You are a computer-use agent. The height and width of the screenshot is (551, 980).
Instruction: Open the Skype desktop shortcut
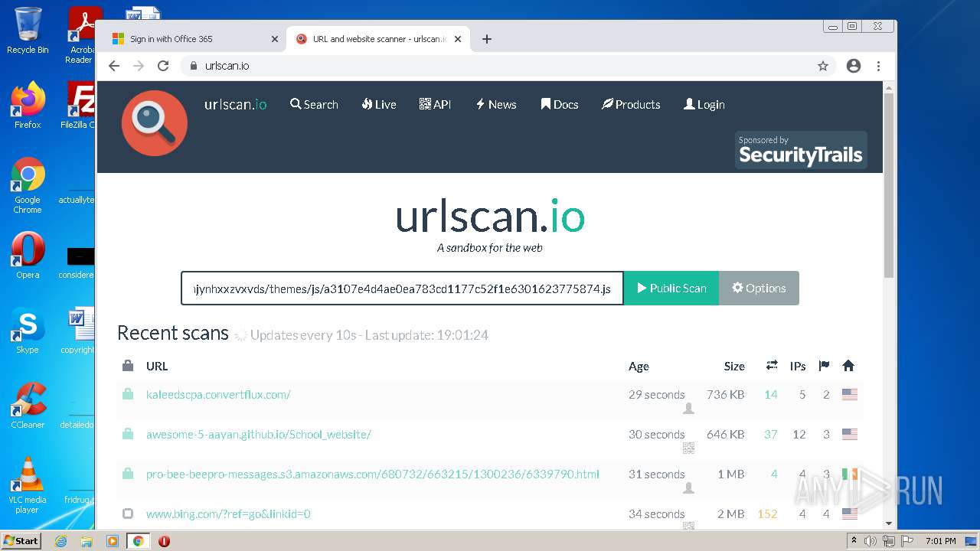[x=28, y=330]
